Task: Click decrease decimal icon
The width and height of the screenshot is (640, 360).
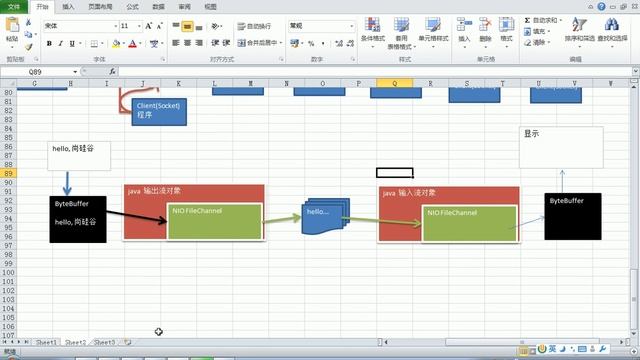Action: pyautogui.click(x=350, y=43)
